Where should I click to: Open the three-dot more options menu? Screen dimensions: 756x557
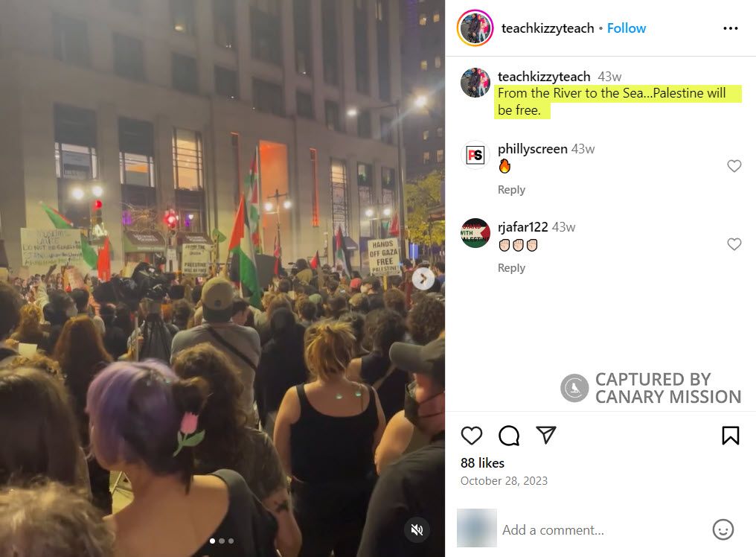click(x=731, y=28)
